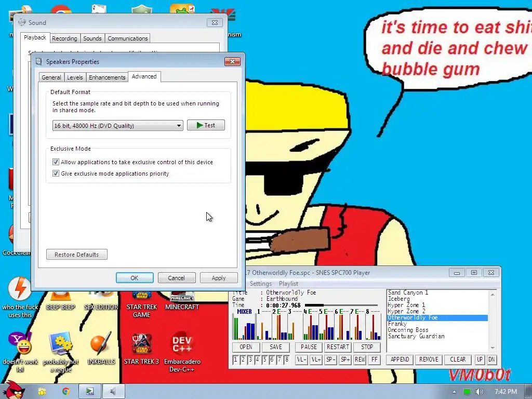532x399 pixels.
Task: Switch to the Sound taskbar item
Action: pyautogui.click(x=114, y=392)
